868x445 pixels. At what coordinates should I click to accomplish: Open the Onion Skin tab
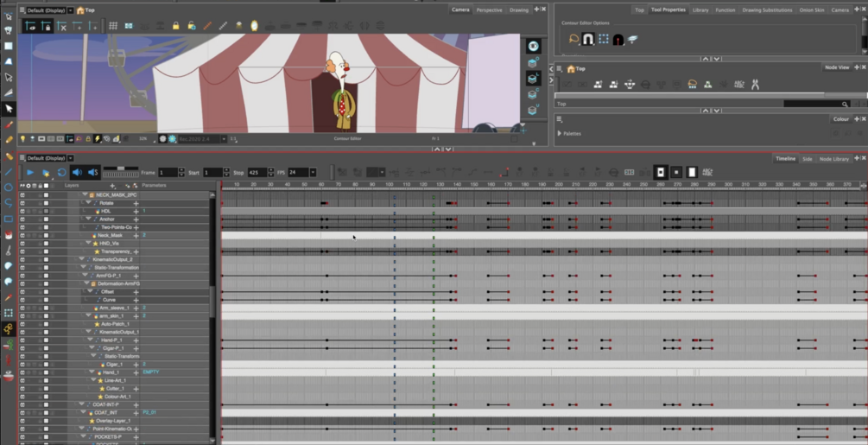point(812,10)
